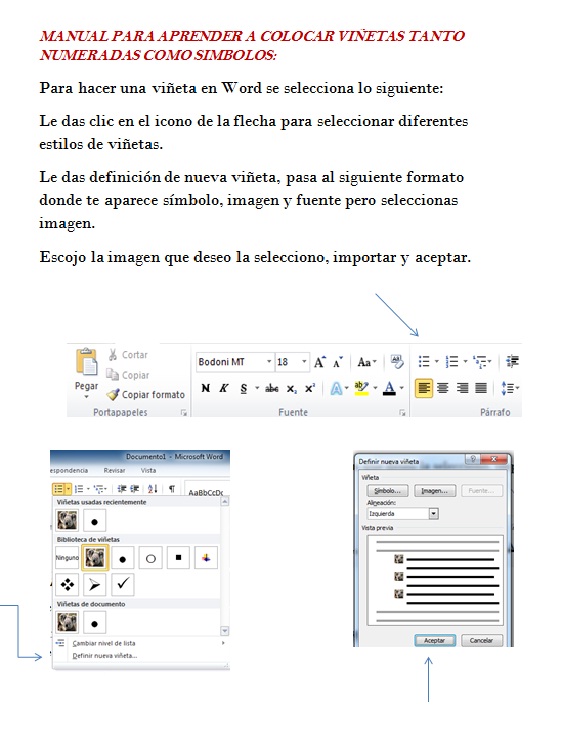Expand the Pegar paste options arrow
This screenshot has height=740, width=562.
[86, 397]
